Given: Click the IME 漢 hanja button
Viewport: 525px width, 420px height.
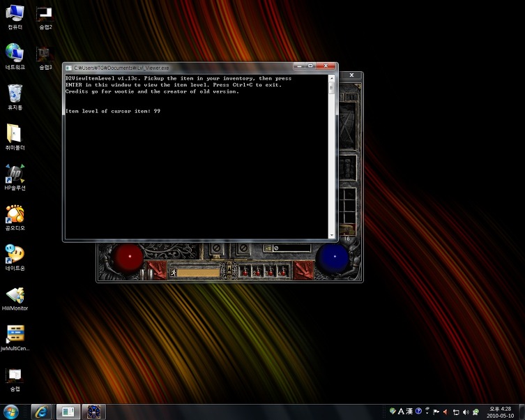Looking at the screenshot, I should [409, 412].
